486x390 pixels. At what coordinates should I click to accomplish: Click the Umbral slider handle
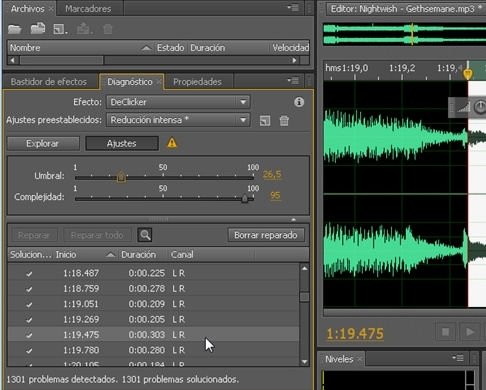tap(121, 177)
